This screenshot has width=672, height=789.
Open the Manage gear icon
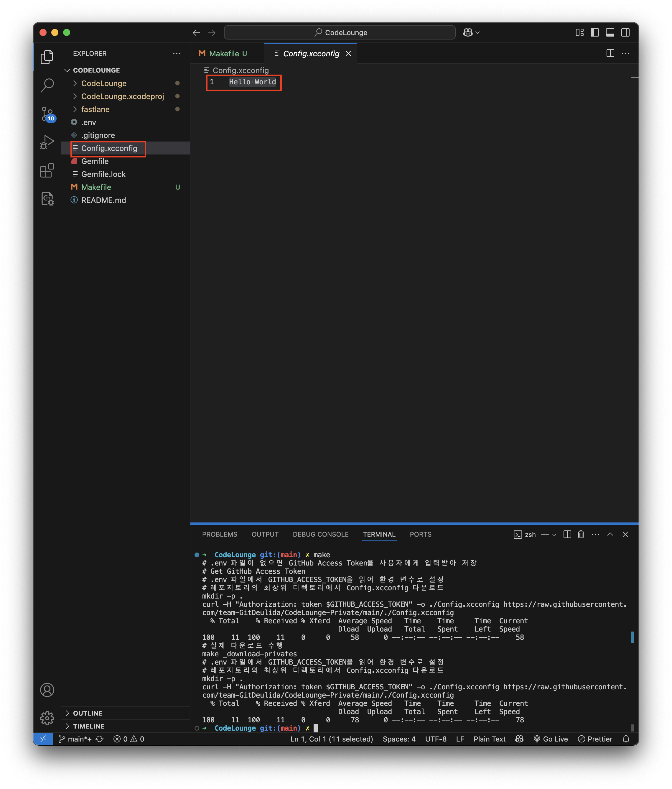click(x=47, y=718)
